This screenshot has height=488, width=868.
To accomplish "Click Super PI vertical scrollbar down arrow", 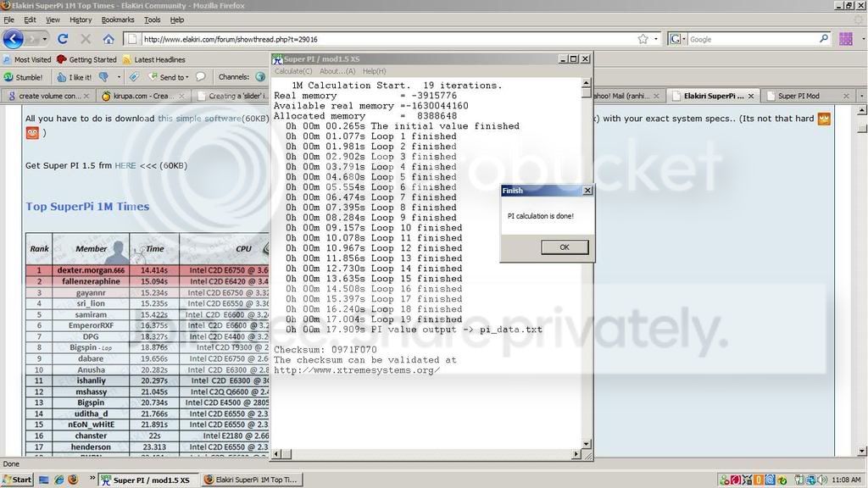I will click(587, 444).
